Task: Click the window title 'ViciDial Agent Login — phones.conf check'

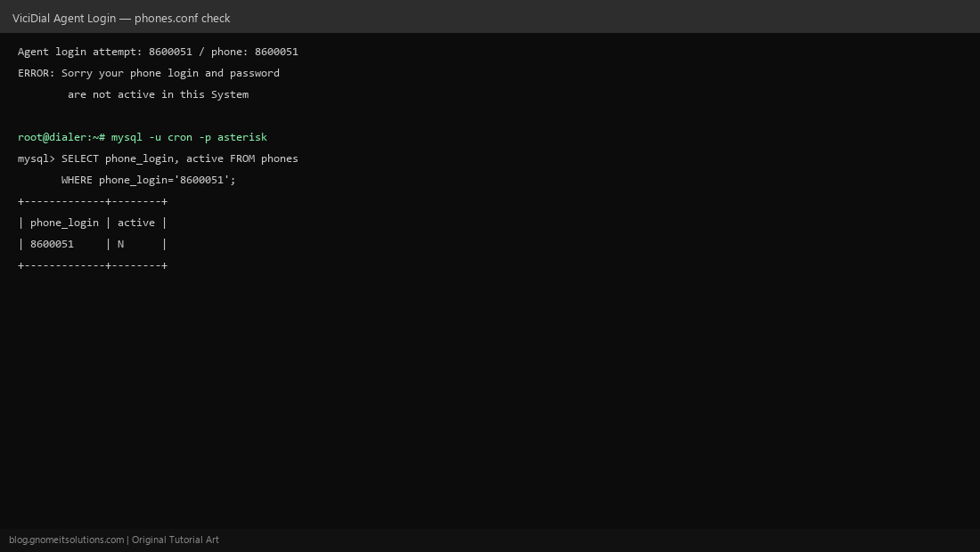Action: click(121, 18)
